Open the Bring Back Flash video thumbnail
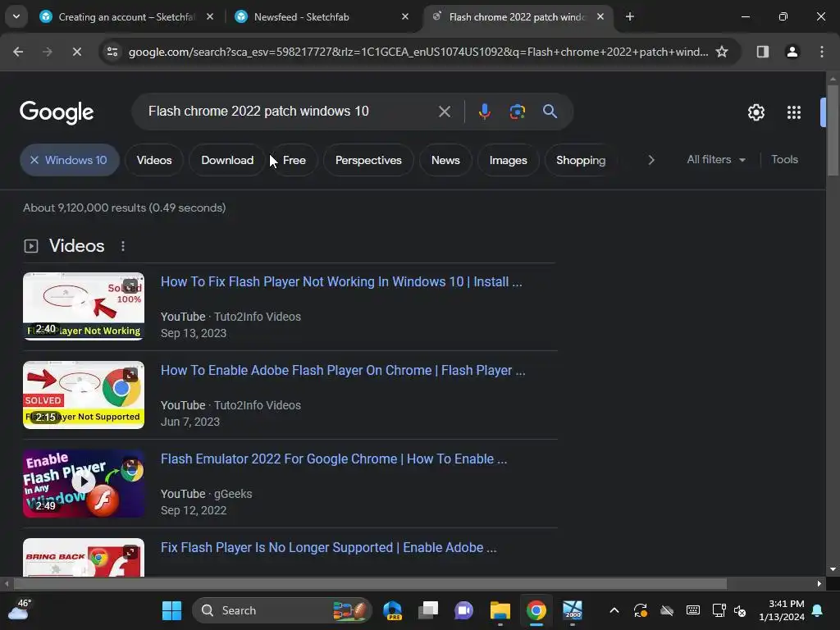 (84, 557)
